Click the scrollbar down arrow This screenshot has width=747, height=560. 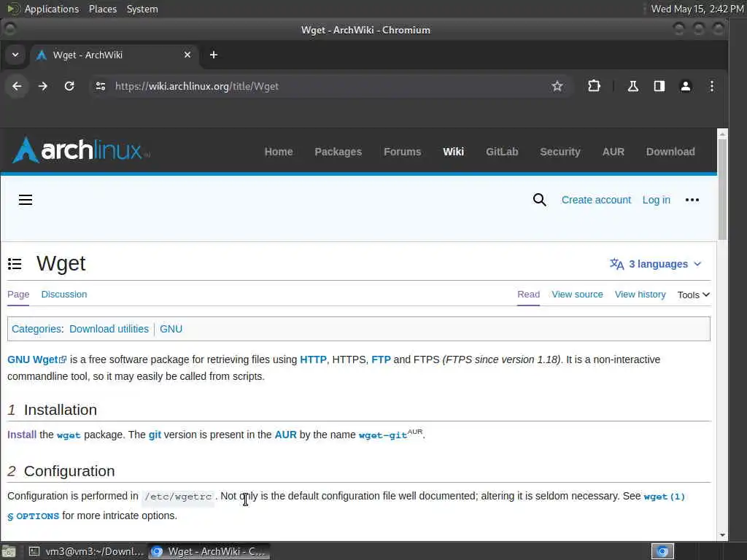click(722, 535)
